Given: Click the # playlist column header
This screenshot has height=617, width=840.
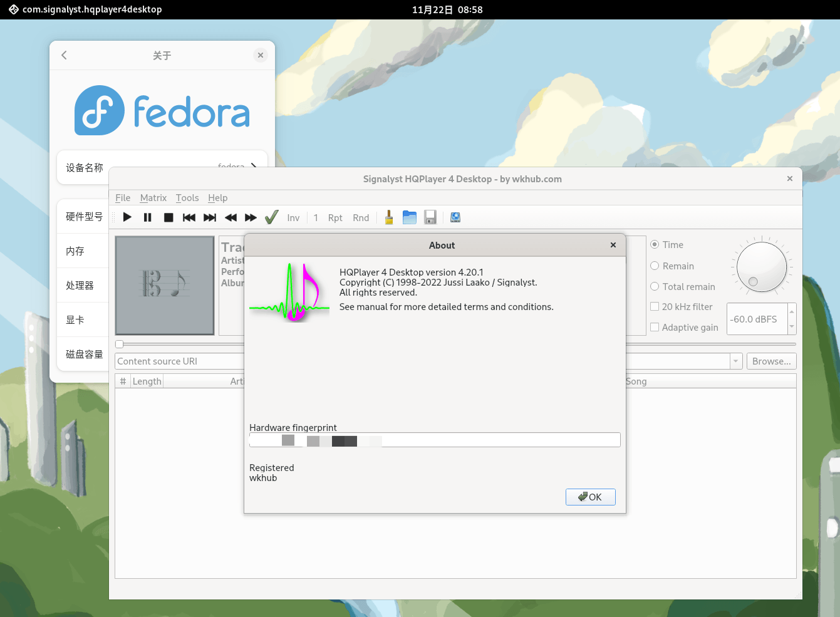Looking at the screenshot, I should click(x=123, y=381).
